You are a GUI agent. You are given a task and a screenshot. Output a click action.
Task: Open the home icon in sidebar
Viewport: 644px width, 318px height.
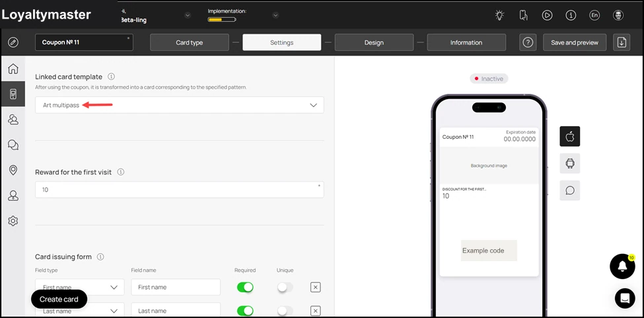13,69
